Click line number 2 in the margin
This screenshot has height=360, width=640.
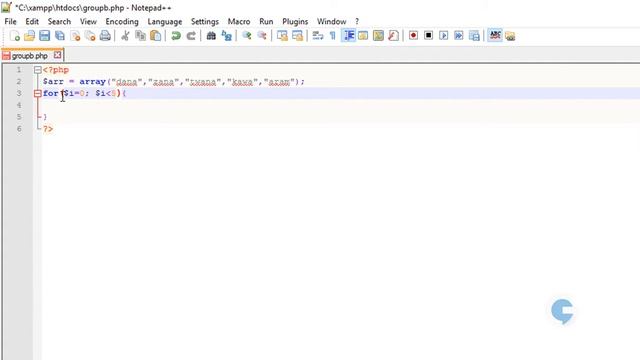point(19,82)
